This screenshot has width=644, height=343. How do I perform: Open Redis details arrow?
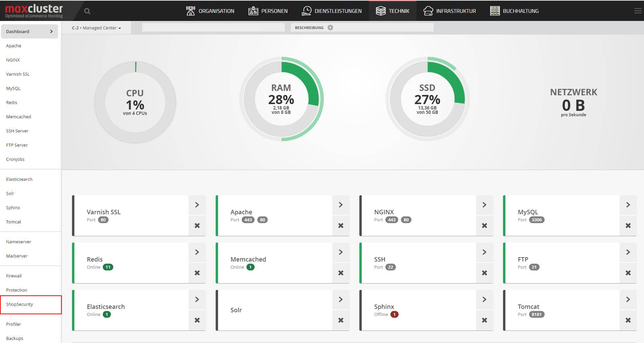click(x=197, y=252)
